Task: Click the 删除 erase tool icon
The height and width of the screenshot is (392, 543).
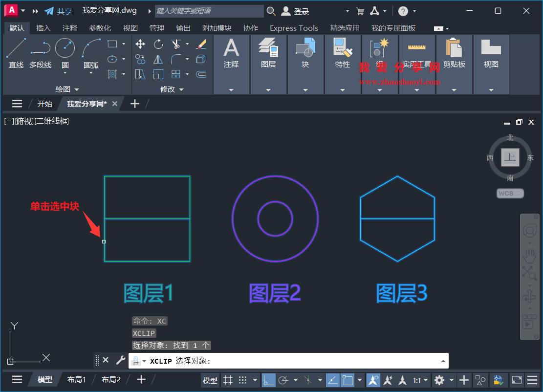Action: coord(200,44)
